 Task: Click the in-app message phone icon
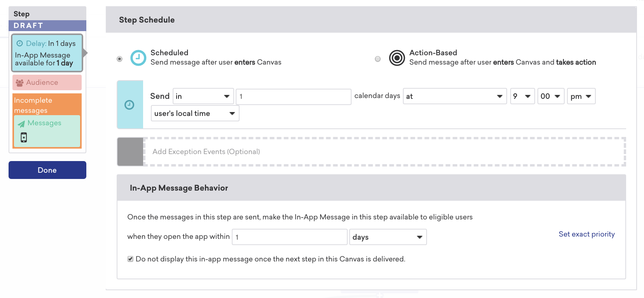coord(24,137)
